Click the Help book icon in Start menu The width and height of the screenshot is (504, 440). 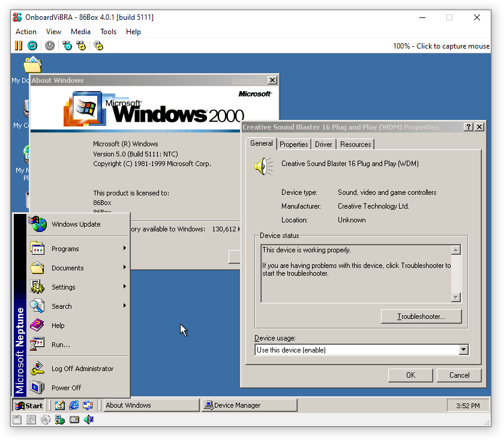tap(37, 325)
